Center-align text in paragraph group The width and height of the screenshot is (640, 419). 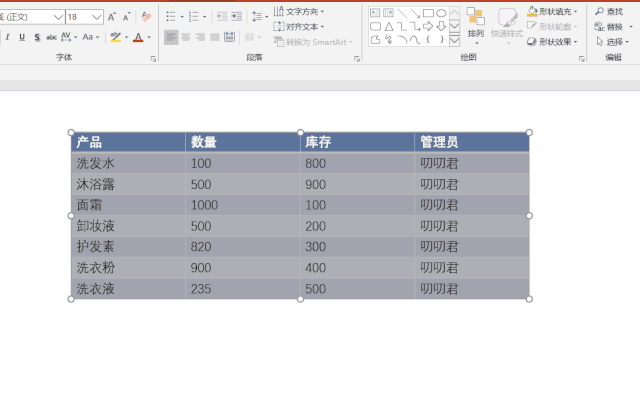pos(186,37)
